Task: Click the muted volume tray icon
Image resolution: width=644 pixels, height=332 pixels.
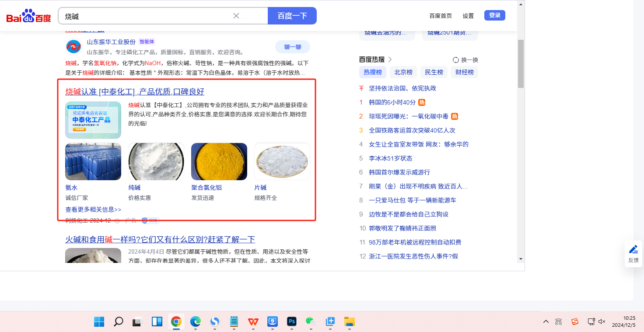Action: pyautogui.click(x=602, y=322)
